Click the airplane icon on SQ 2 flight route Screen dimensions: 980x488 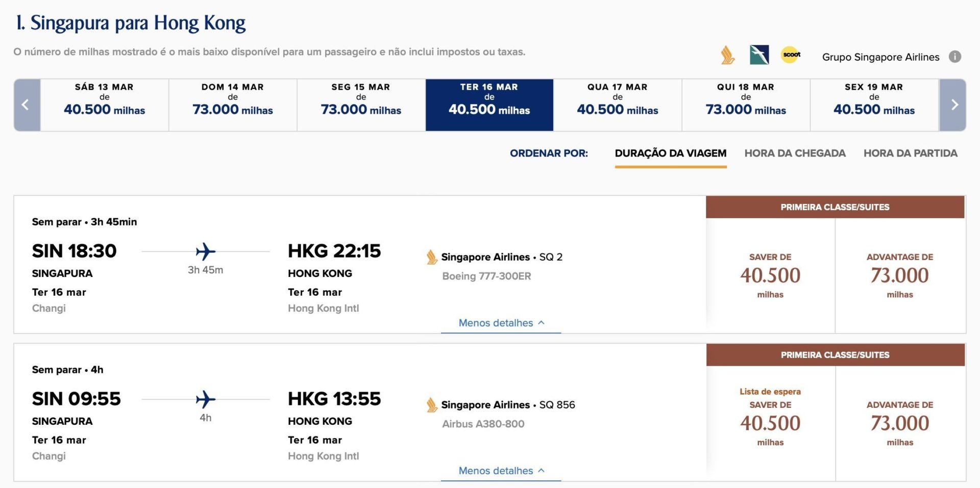(x=206, y=251)
